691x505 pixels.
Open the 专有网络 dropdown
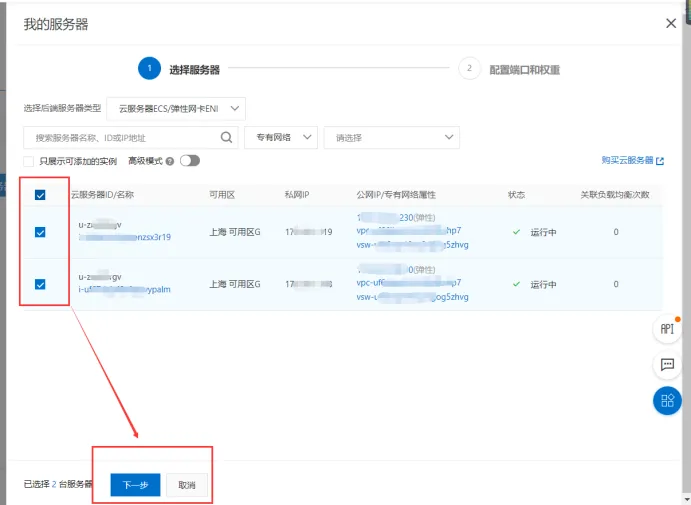pyautogui.click(x=281, y=137)
